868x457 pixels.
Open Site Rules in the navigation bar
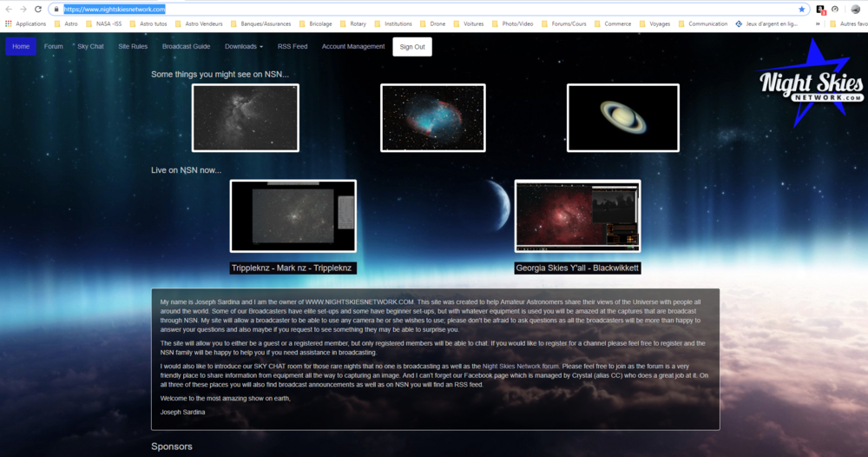tap(133, 47)
